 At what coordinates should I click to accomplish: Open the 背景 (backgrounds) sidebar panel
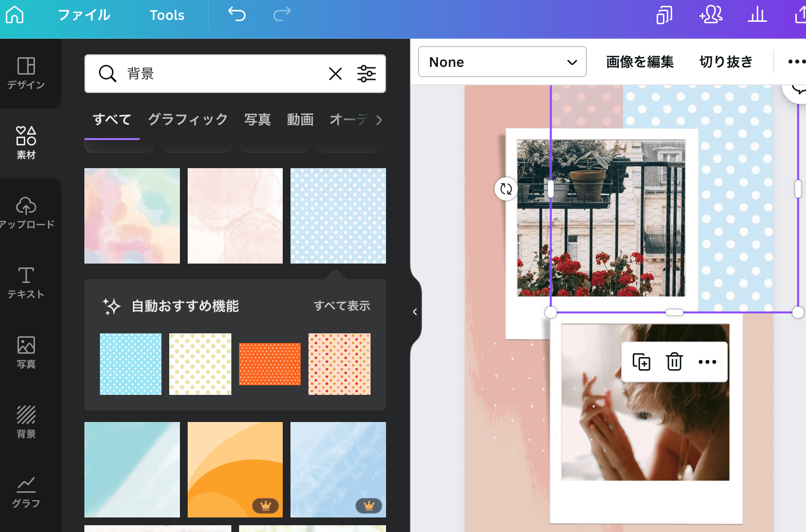click(26, 421)
